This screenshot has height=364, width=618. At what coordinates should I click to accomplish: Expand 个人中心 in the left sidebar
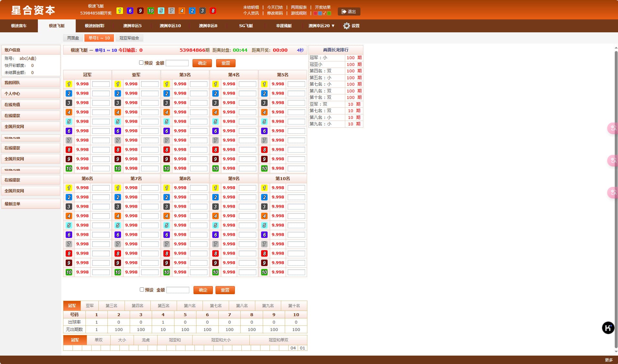[31, 94]
